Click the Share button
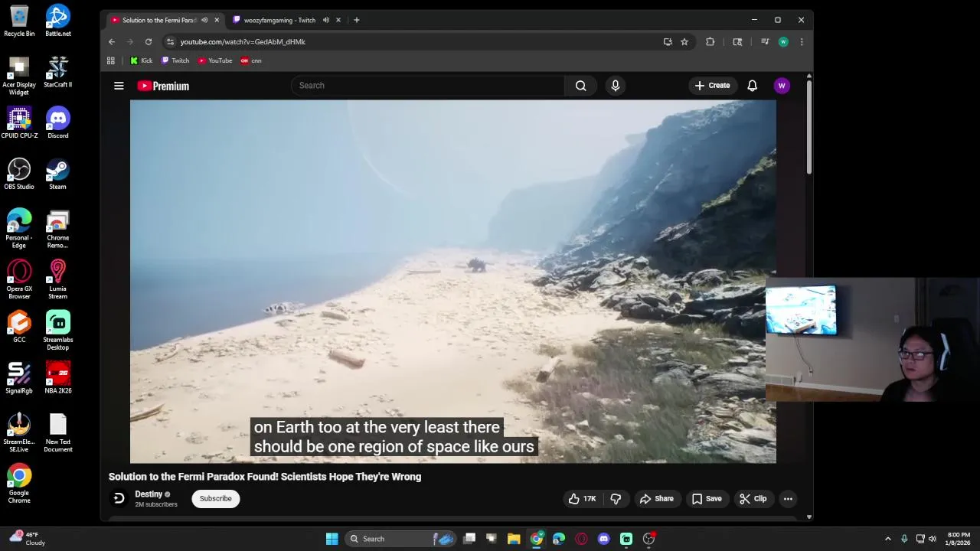This screenshot has width=980, height=551. 657,499
